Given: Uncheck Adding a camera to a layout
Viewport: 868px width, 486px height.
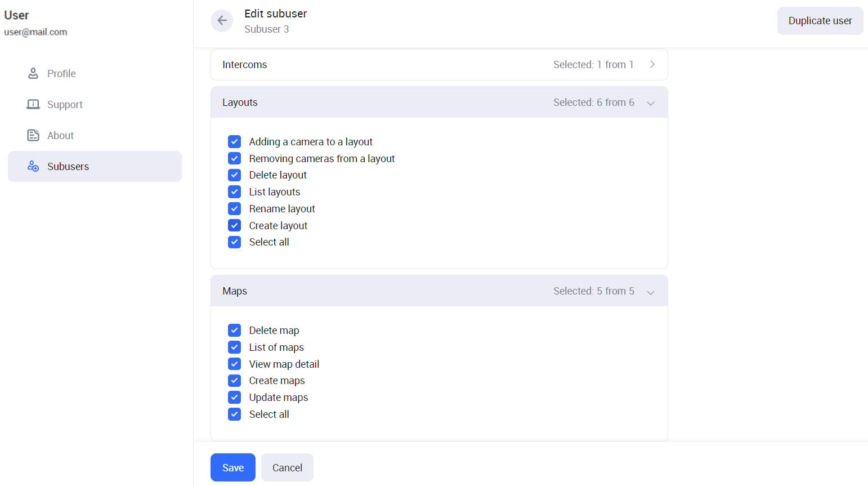Looking at the screenshot, I should [235, 142].
